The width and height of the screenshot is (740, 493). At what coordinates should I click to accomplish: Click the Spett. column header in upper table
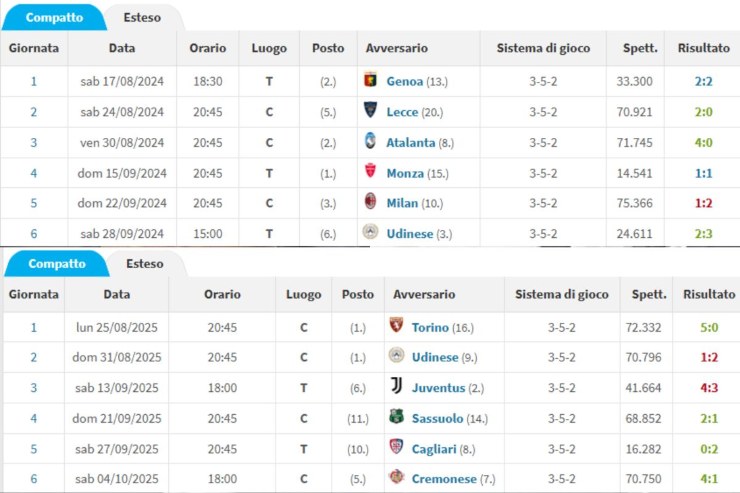645,48
